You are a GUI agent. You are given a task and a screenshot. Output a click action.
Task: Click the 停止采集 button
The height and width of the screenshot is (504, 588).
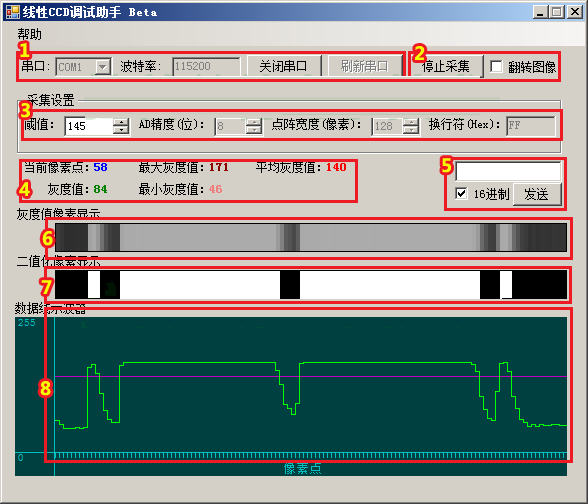446,66
